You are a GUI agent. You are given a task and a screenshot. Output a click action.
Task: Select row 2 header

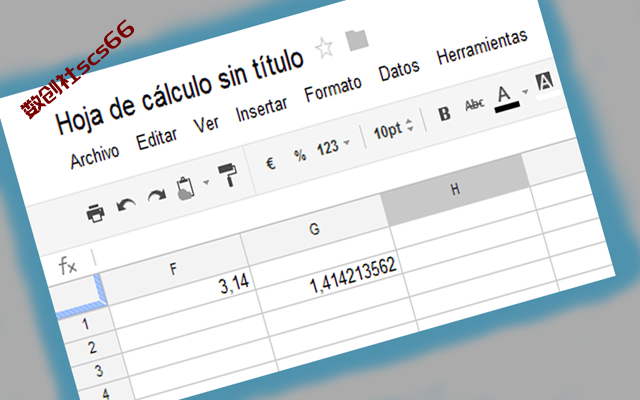point(92,347)
